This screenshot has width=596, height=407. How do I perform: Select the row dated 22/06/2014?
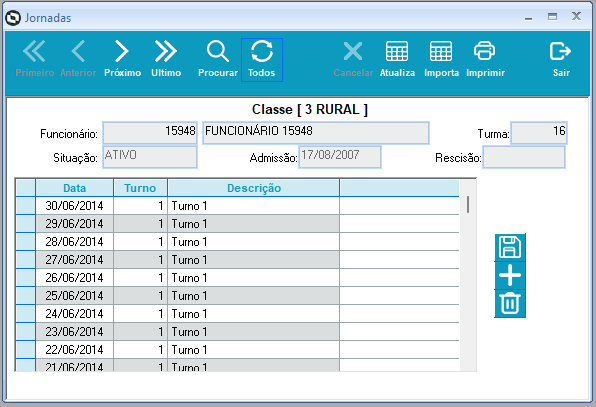237,350
